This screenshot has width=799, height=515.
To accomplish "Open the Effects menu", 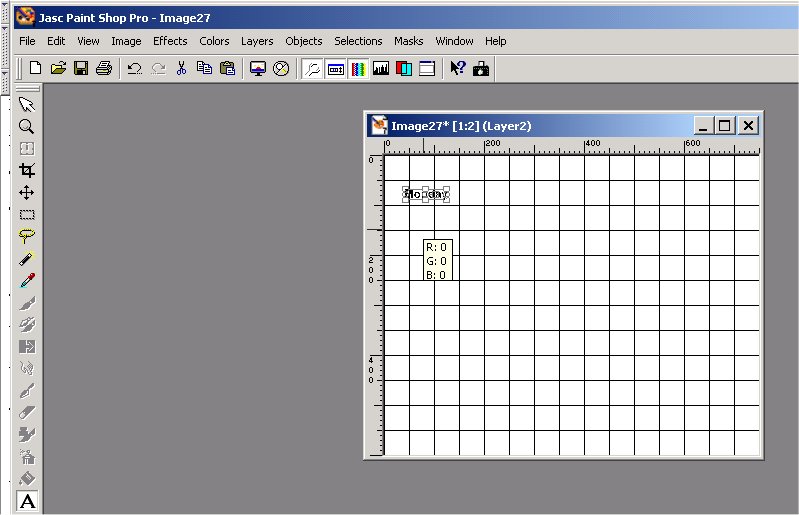I will point(170,41).
